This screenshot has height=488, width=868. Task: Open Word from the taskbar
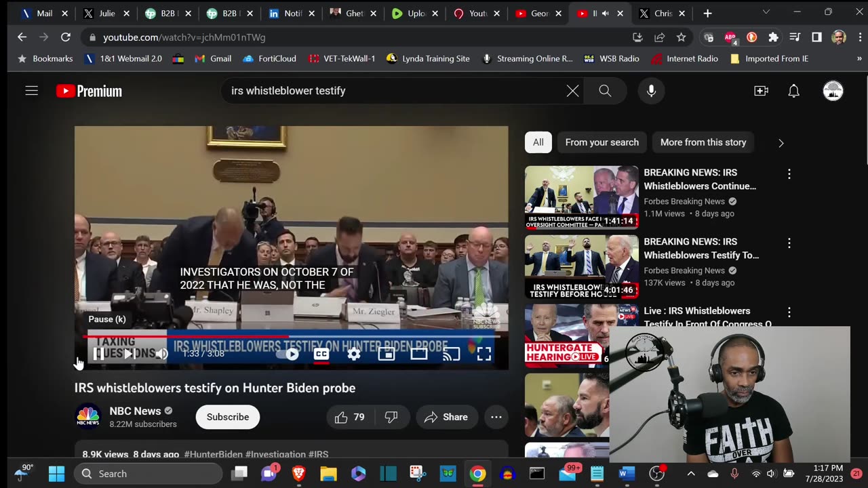pos(627,474)
